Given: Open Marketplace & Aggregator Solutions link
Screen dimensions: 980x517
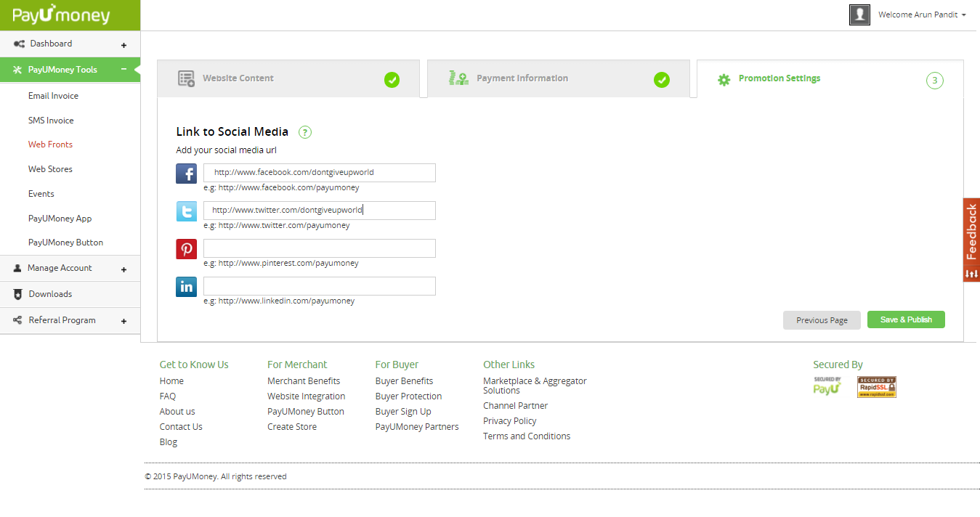Looking at the screenshot, I should pyautogui.click(x=535, y=386).
